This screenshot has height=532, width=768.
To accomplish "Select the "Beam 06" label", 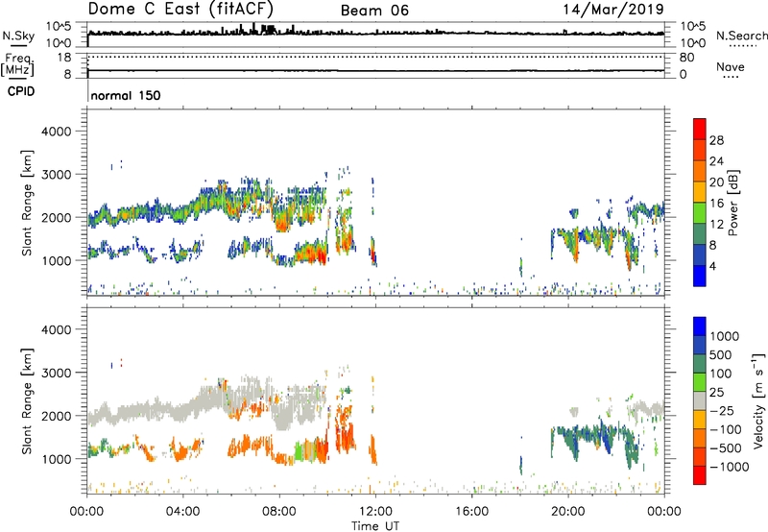I will click(x=374, y=11).
